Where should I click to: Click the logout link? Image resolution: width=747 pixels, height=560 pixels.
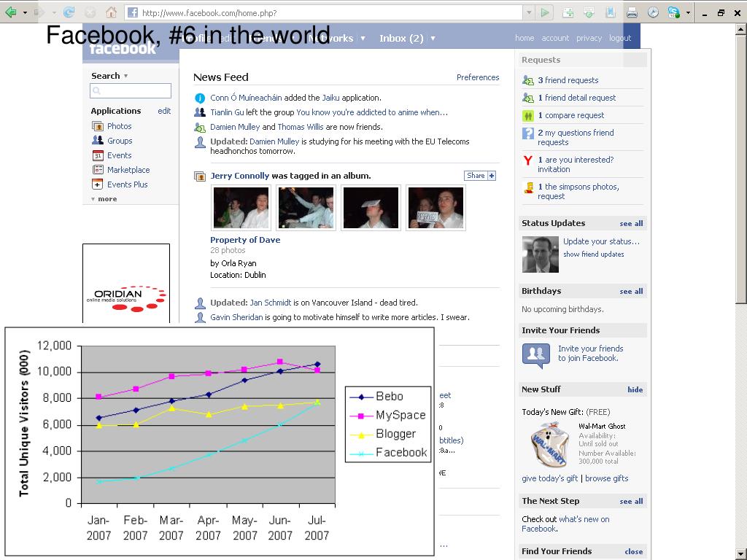point(620,38)
